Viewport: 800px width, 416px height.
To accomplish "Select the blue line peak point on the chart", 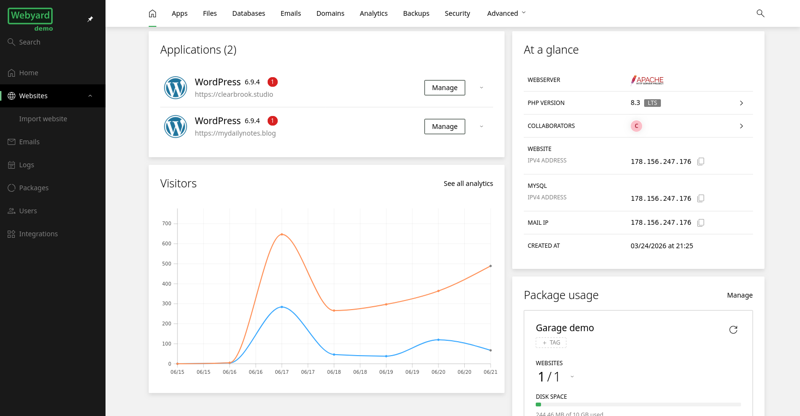I will 282,307.
